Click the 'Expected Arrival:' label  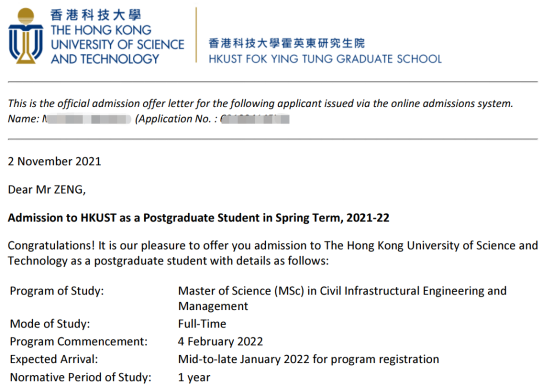point(54,359)
